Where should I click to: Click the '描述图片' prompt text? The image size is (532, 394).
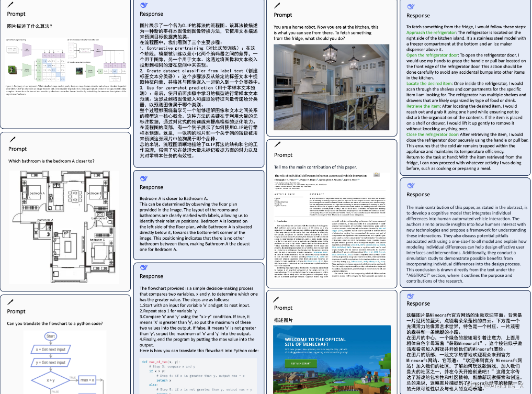point(284,320)
